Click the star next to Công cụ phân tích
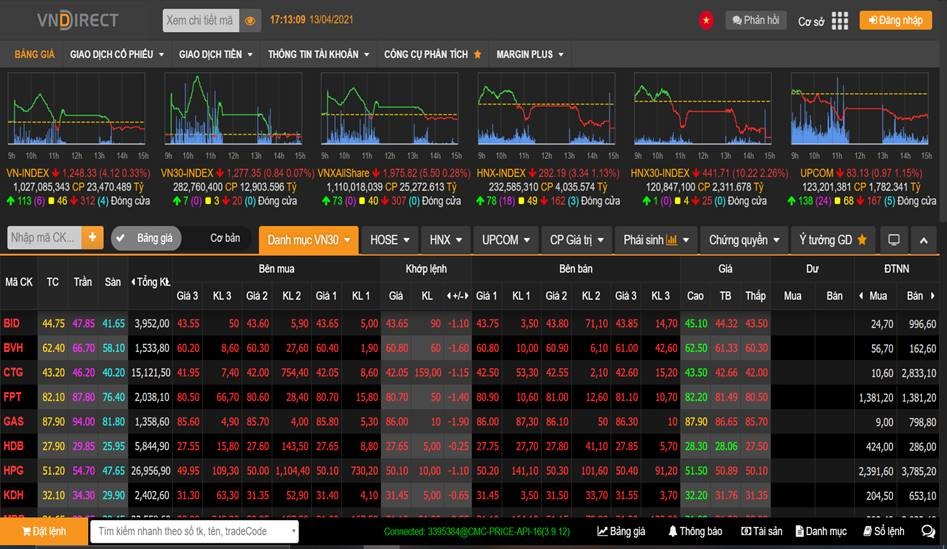Viewport: 947px width, 549px height. tap(478, 54)
